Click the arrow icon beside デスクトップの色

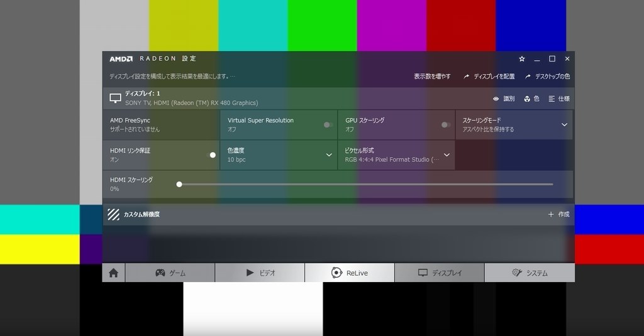pyautogui.click(x=528, y=77)
